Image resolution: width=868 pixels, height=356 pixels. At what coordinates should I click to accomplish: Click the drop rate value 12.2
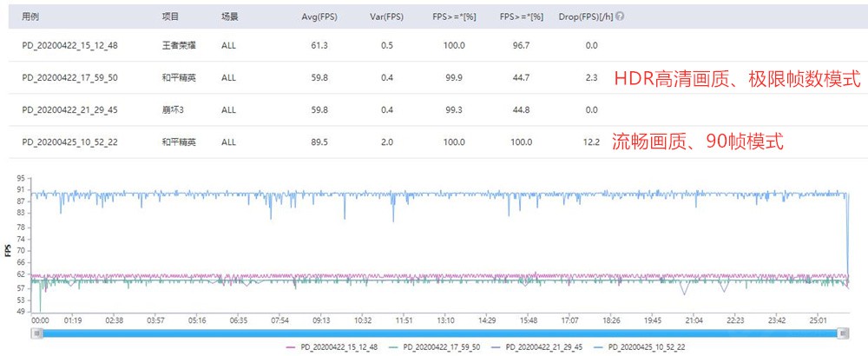pyautogui.click(x=592, y=142)
